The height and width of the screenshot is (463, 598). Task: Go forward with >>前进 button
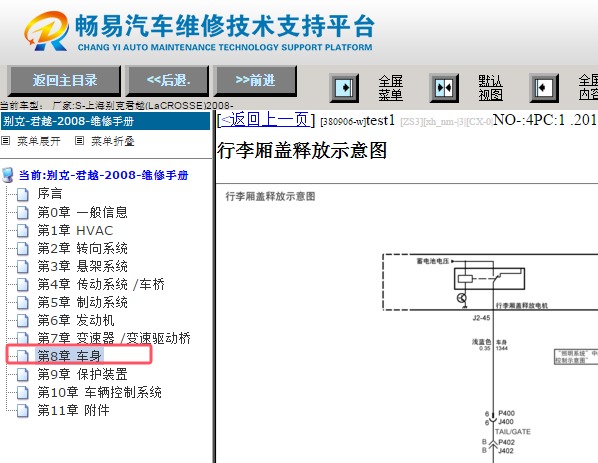click(255, 80)
